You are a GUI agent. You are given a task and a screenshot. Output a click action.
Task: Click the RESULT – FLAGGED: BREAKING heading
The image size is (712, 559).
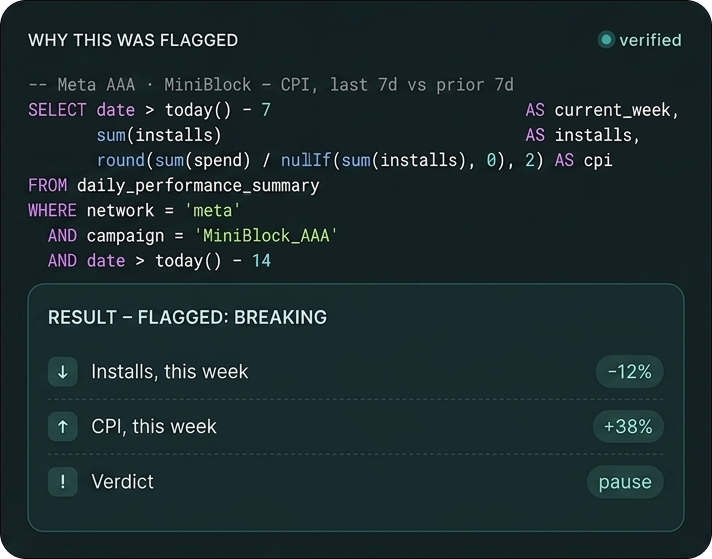pyautogui.click(x=187, y=317)
